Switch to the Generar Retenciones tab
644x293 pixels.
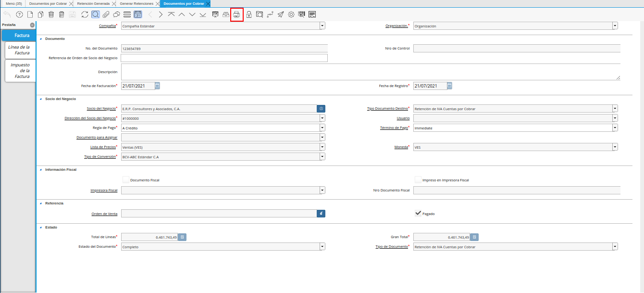[x=137, y=3]
